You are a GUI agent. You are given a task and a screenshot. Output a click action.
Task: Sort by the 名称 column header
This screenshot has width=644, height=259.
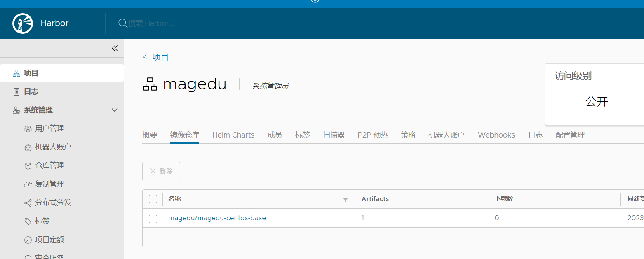tap(174, 199)
